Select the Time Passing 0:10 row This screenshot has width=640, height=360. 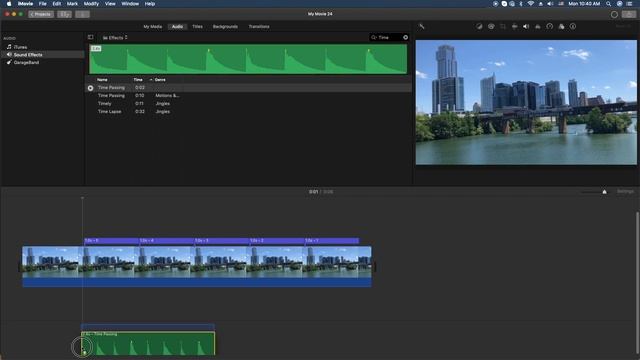click(x=248, y=96)
